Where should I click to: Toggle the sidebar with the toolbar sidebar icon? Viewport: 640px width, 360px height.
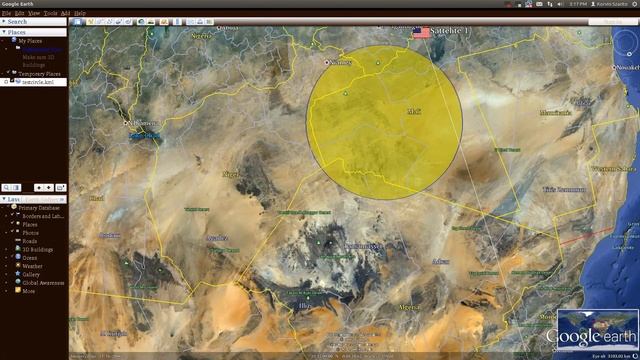click(x=77, y=22)
